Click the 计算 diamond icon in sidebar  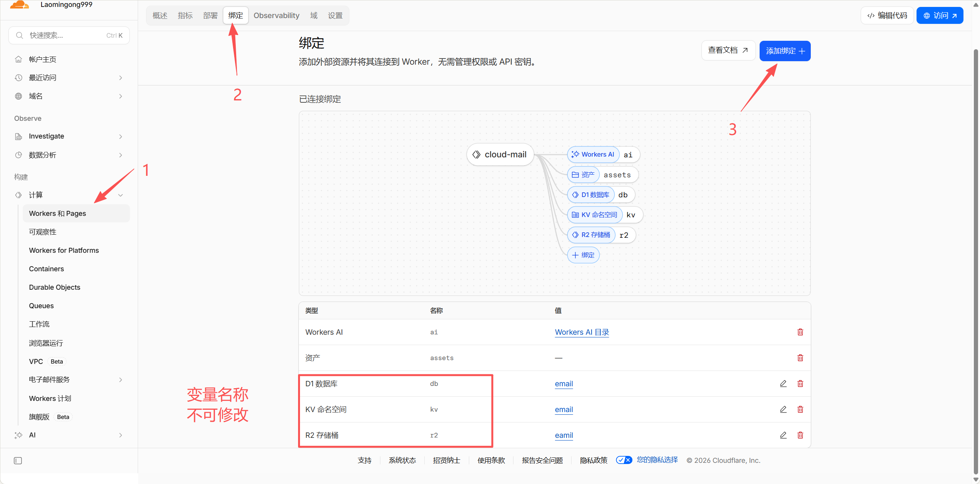(18, 195)
